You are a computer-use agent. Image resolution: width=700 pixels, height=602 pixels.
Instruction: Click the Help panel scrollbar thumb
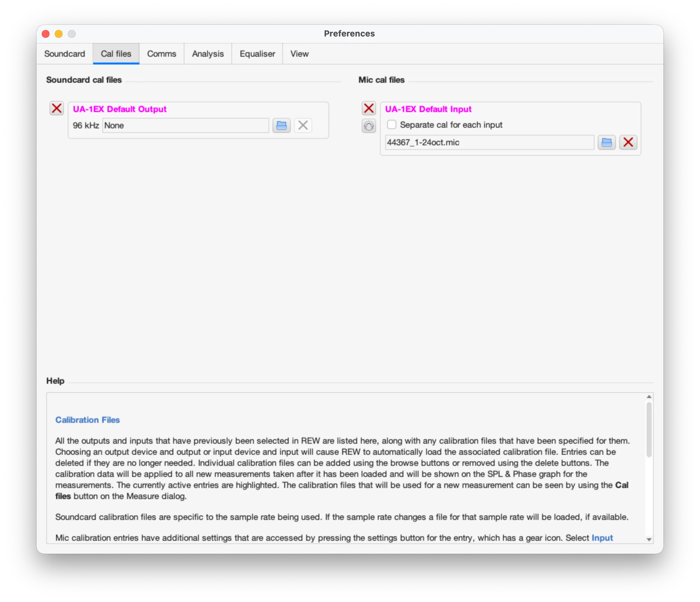click(649, 429)
